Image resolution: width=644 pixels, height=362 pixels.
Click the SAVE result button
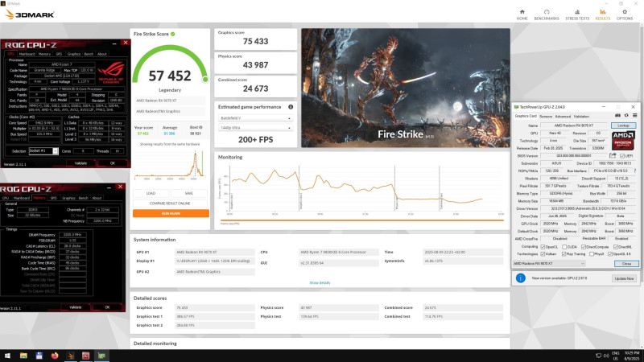[x=189, y=193]
